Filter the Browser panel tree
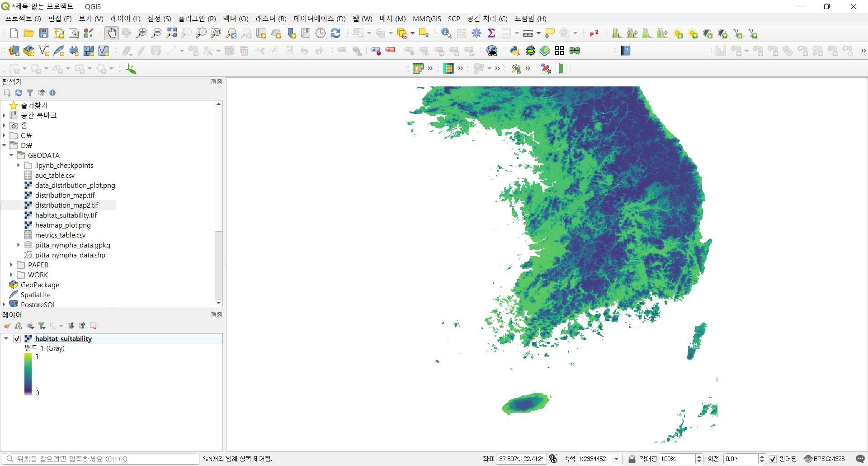This screenshot has width=868, height=466. [30, 93]
